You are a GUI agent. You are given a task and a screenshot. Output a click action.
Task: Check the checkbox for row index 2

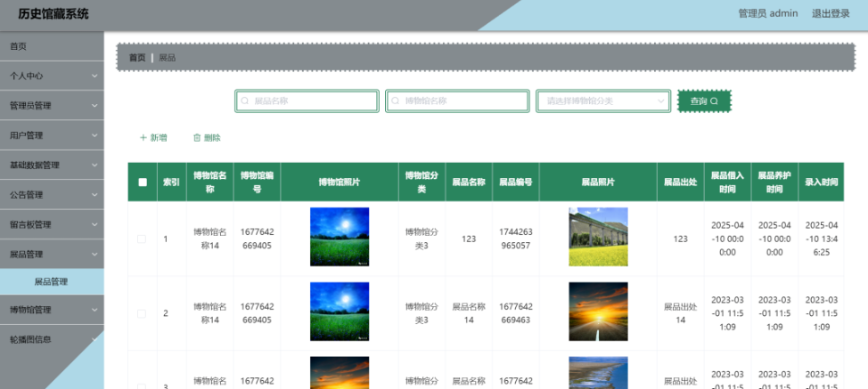point(142,313)
